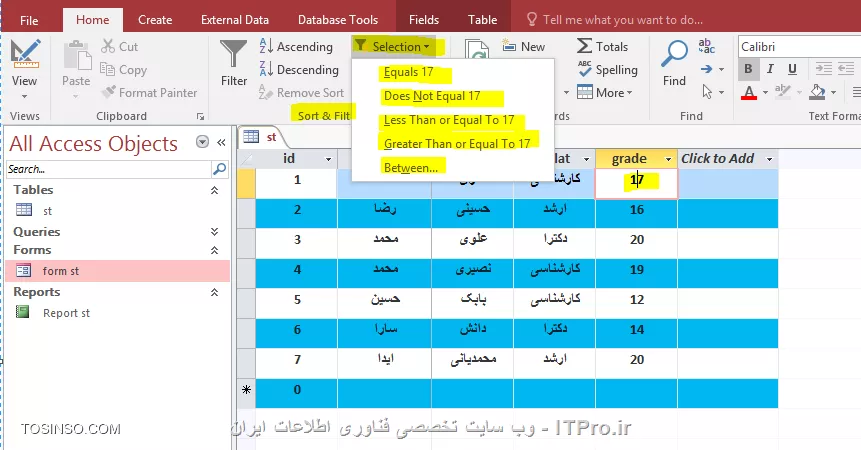Toggle Bold formatting
The height and width of the screenshot is (450, 861).
point(748,69)
